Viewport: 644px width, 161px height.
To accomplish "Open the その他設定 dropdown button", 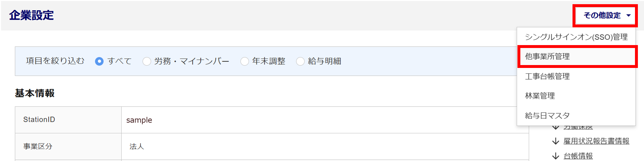I will [605, 15].
